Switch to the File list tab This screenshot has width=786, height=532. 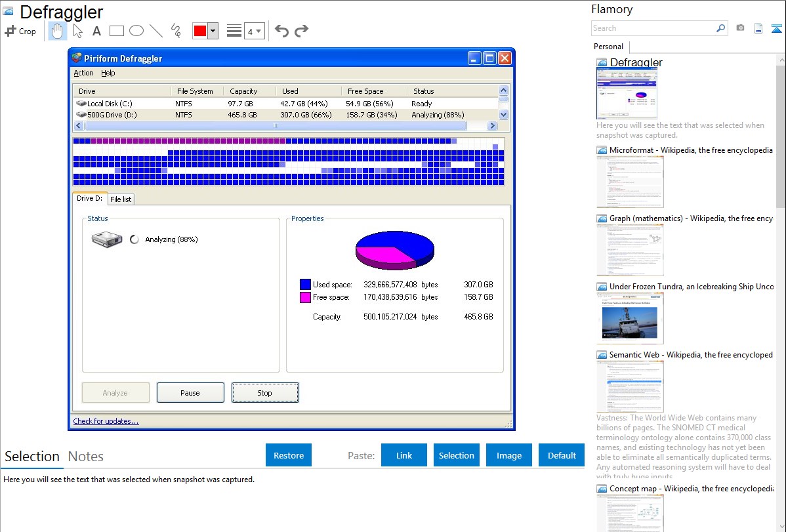121,199
